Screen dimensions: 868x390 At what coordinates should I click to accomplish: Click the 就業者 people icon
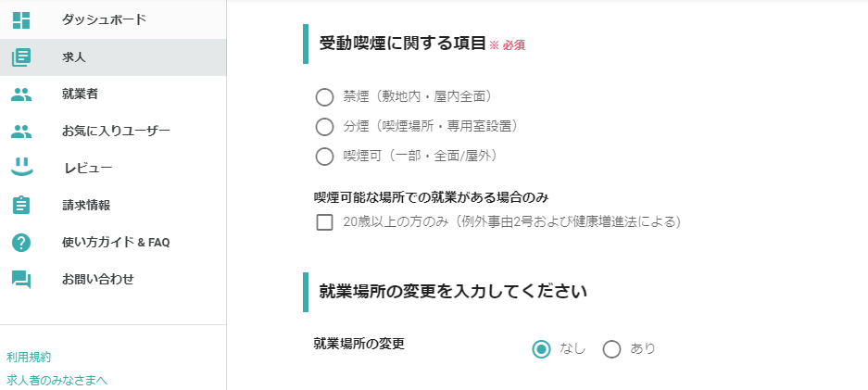click(21, 94)
